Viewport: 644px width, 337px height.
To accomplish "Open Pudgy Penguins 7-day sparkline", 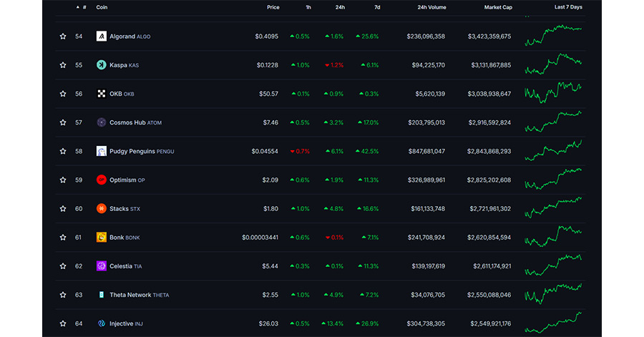I will tap(553, 150).
